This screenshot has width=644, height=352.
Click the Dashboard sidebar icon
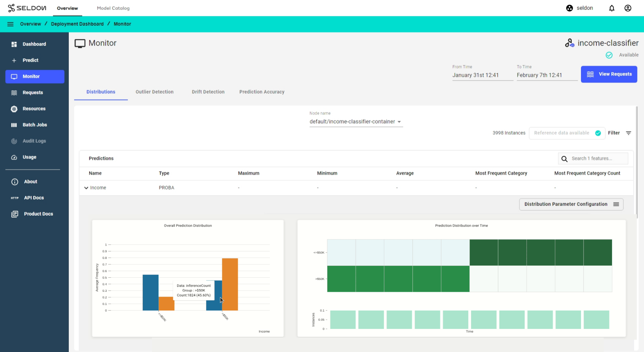coord(14,44)
